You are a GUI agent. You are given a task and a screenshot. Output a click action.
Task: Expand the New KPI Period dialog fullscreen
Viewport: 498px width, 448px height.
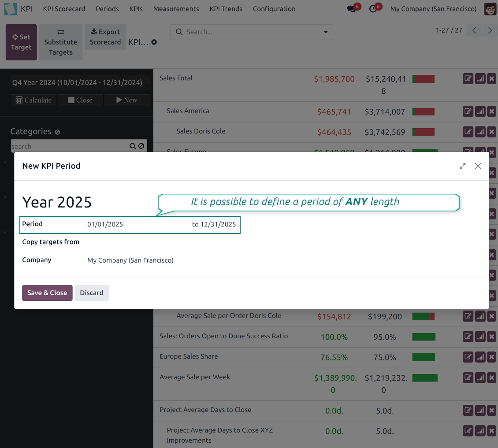pos(462,166)
